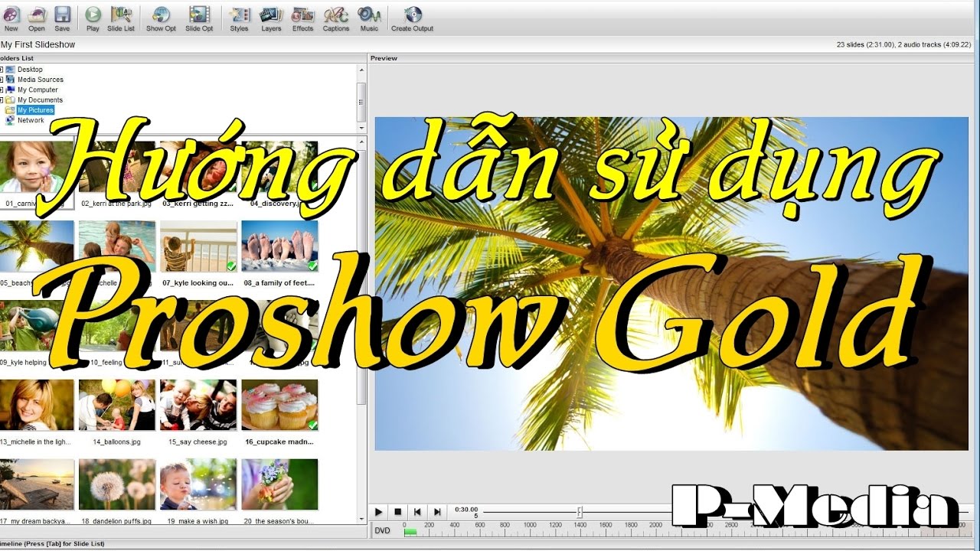
Task: Select the 14_balloons.jpg thumbnail
Action: (x=117, y=405)
